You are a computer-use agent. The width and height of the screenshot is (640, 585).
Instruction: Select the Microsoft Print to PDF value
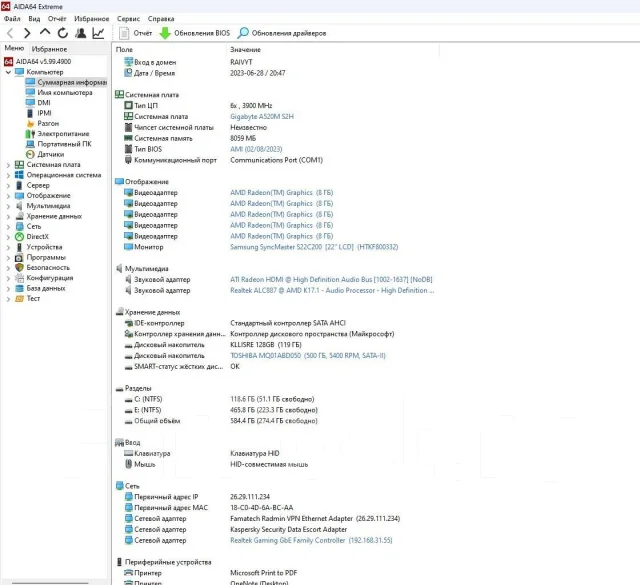[264, 573]
